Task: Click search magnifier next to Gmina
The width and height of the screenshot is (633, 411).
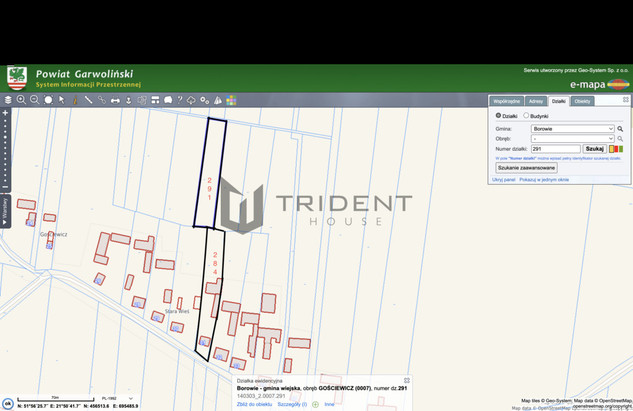Action: coord(621,129)
